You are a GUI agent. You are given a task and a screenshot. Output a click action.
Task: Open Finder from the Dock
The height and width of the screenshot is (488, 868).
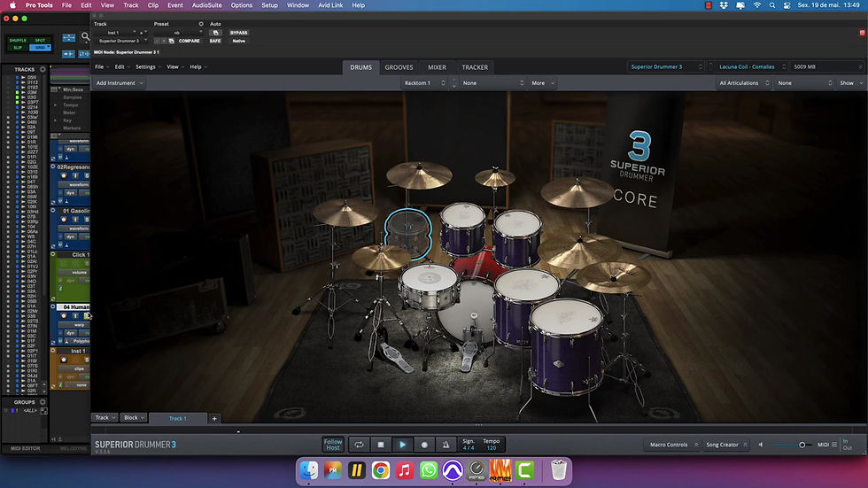tap(309, 471)
